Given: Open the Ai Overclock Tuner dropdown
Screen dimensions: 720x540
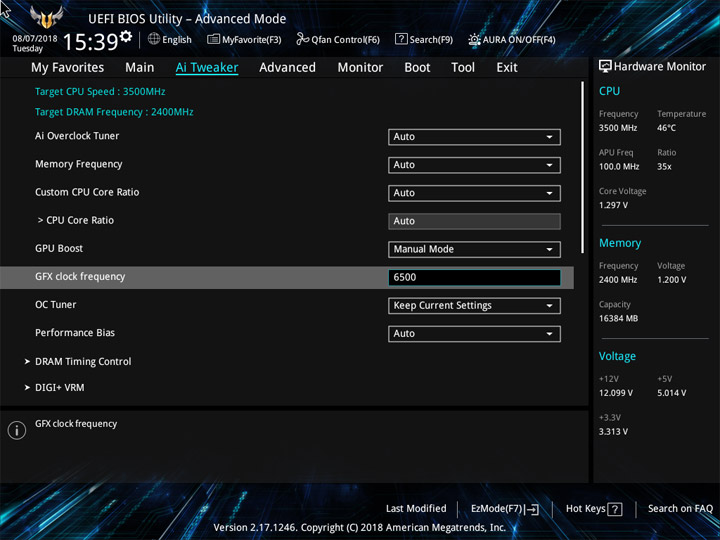Looking at the screenshot, I should pyautogui.click(x=474, y=137).
